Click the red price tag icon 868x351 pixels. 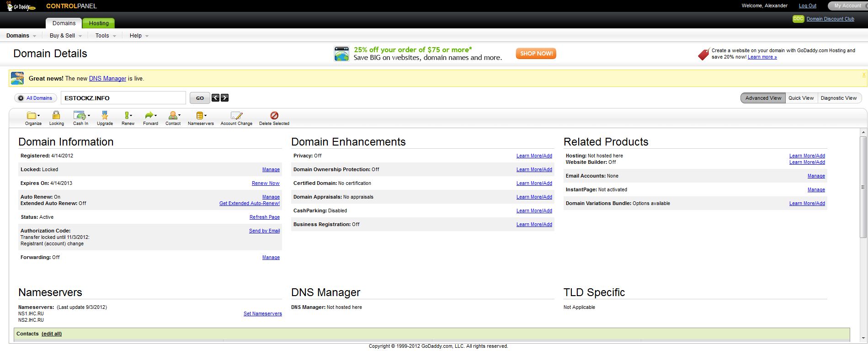click(704, 54)
